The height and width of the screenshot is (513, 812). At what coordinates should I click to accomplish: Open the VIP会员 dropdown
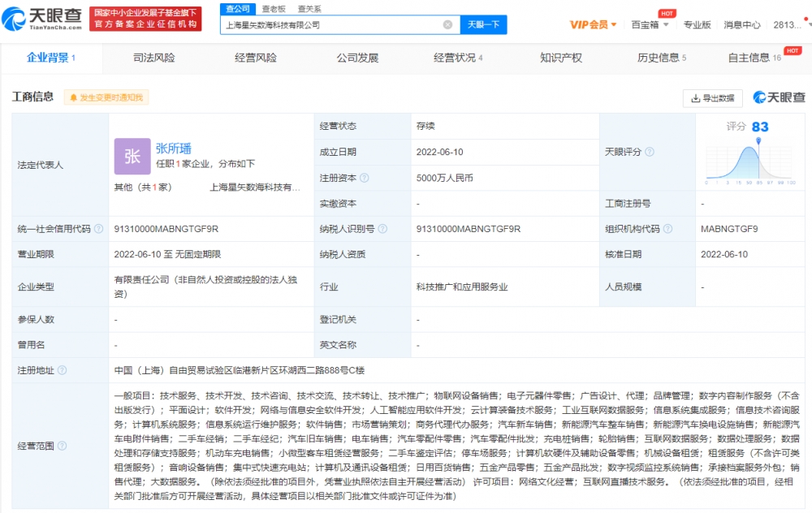click(593, 24)
